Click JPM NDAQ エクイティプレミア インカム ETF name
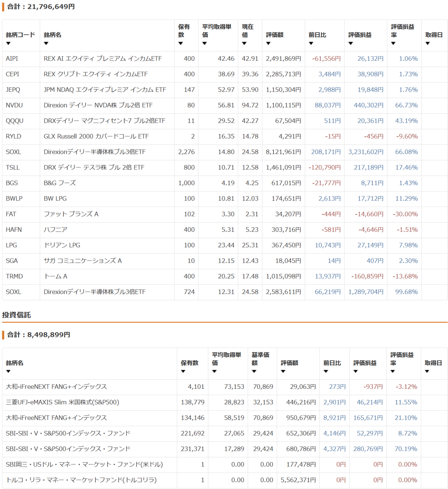Screen dimensions: 448x489 [x=105, y=90]
